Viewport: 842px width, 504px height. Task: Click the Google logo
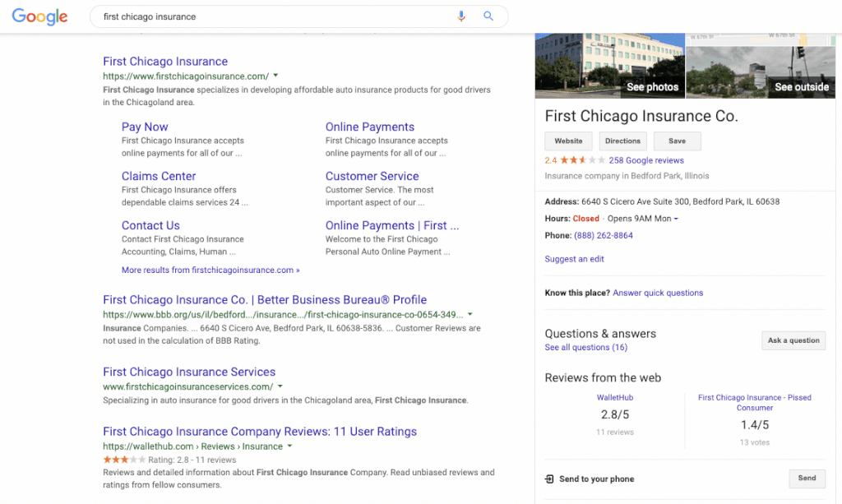click(x=39, y=16)
